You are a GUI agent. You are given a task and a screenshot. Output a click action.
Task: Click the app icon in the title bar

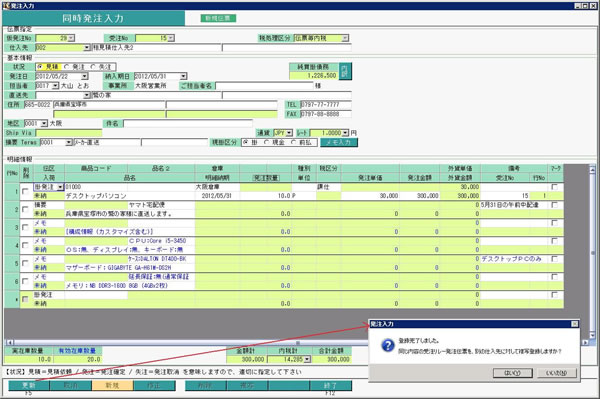pyautogui.click(x=6, y=5)
